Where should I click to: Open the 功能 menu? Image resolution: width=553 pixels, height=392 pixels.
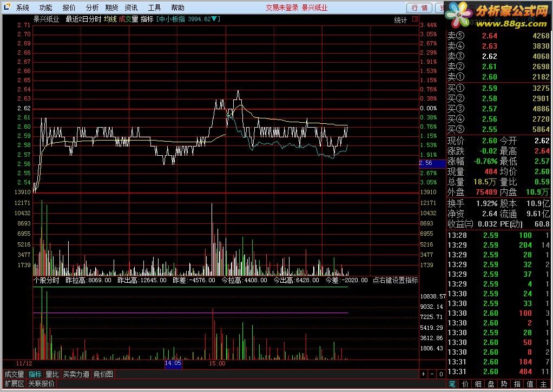pos(46,8)
